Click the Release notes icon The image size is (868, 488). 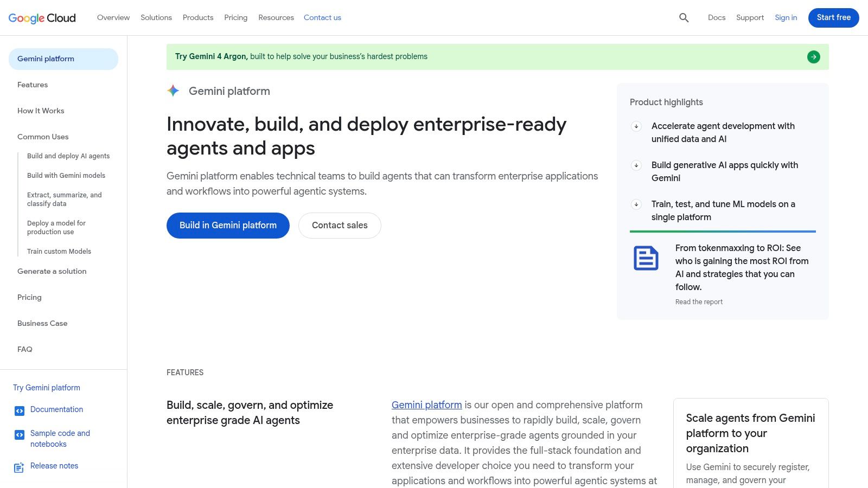click(19, 467)
